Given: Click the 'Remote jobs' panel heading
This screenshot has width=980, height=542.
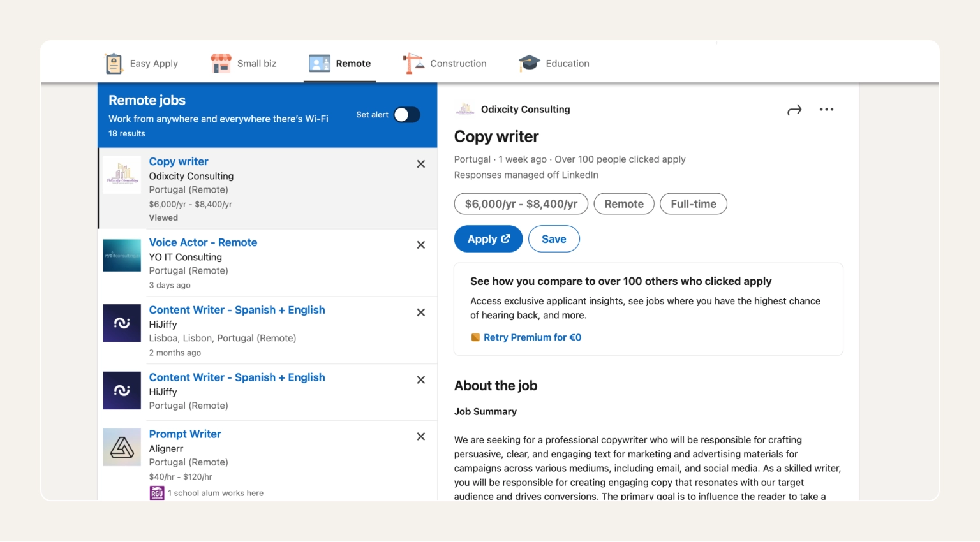Looking at the screenshot, I should tap(147, 101).
